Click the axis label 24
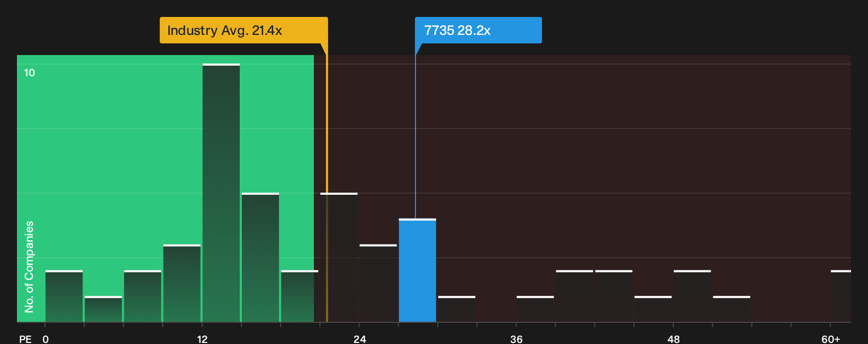The width and height of the screenshot is (868, 344). coord(359,339)
